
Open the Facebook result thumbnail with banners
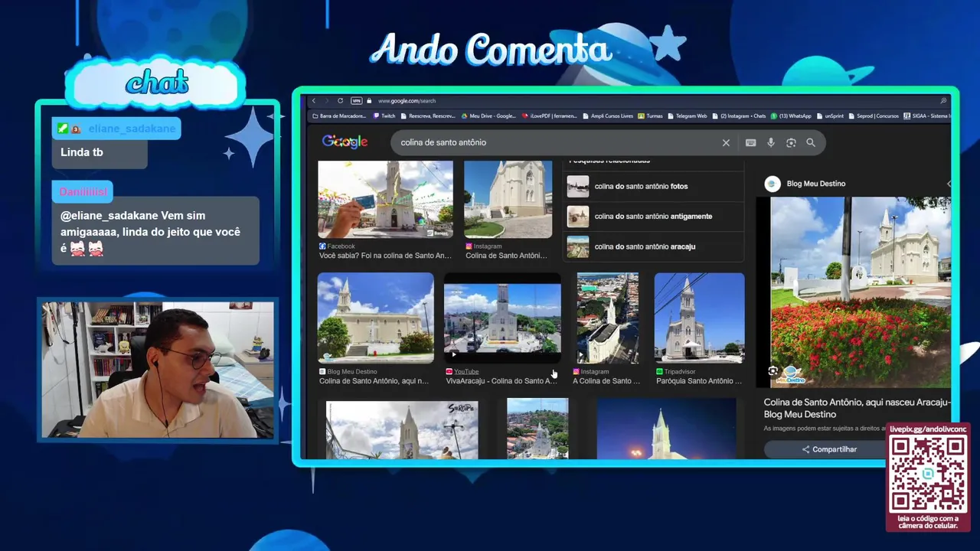pos(385,199)
